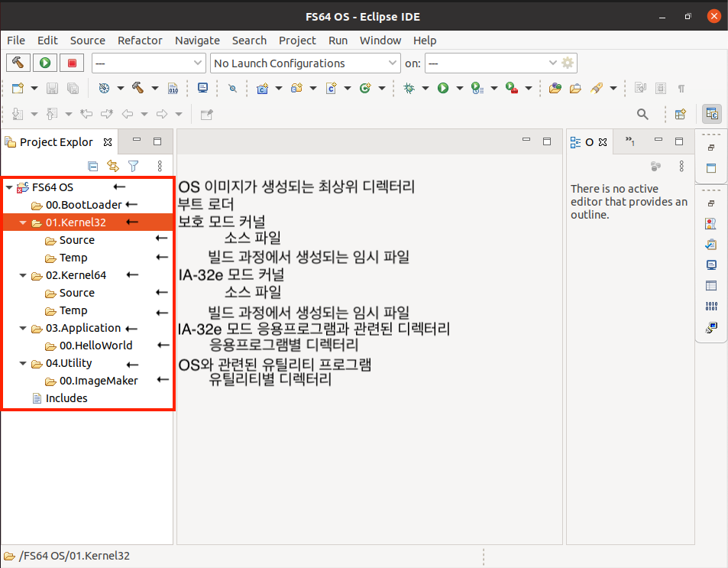This screenshot has width=728, height=568.
Task: Select Temp folder under 02.Kernel64
Action: [x=73, y=310]
